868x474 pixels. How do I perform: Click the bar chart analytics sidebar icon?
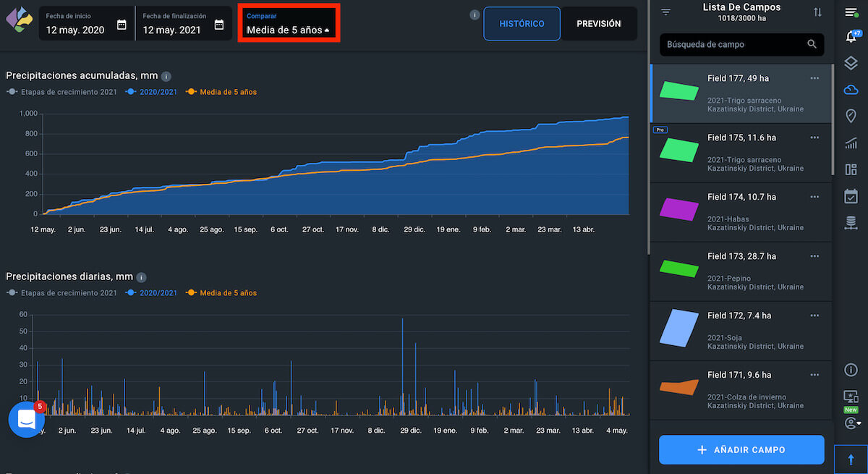tap(851, 143)
